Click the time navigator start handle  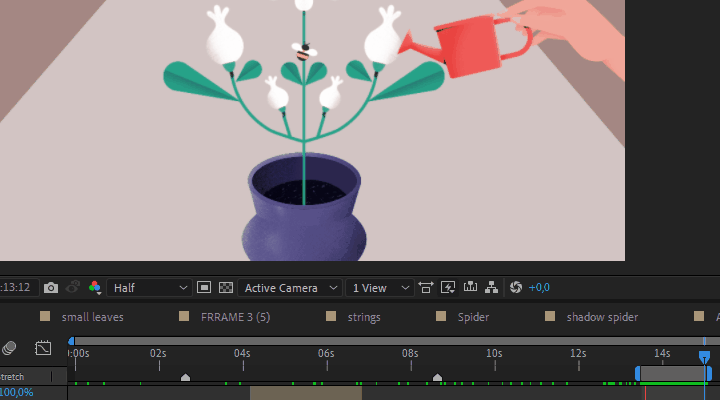(71, 341)
